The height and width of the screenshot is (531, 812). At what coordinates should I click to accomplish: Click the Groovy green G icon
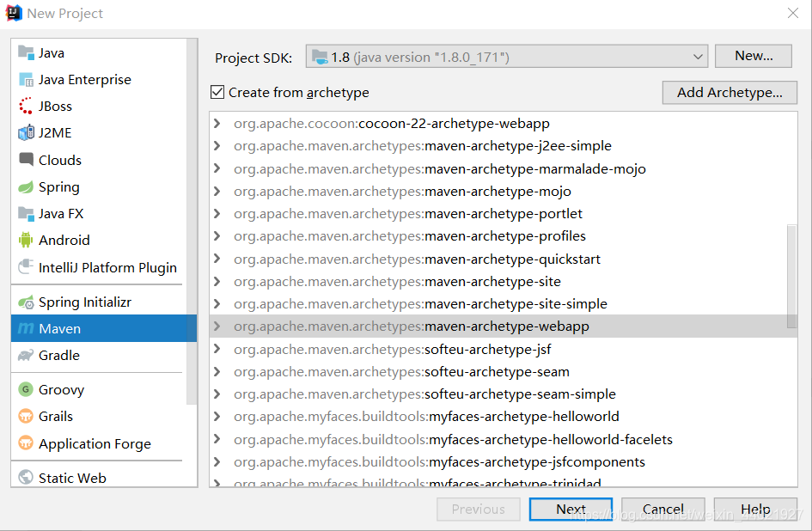coord(26,389)
